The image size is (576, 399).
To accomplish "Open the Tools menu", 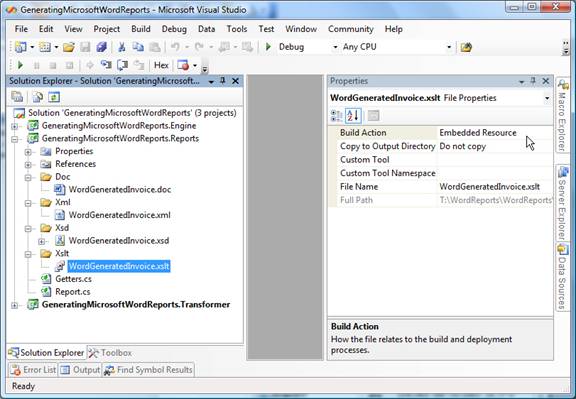I will click(x=237, y=29).
